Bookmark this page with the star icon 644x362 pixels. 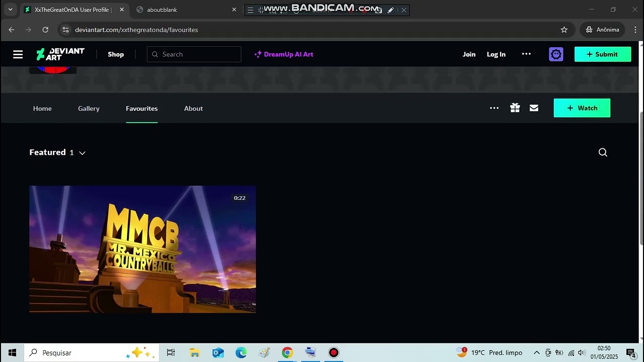pos(564,30)
